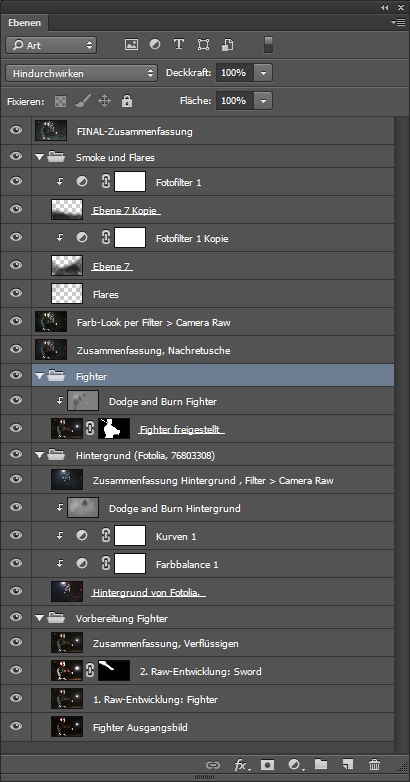Select the Farb-Look per Filter > Camera Raw layer
The width and height of the screenshot is (410, 782).
tap(212, 322)
